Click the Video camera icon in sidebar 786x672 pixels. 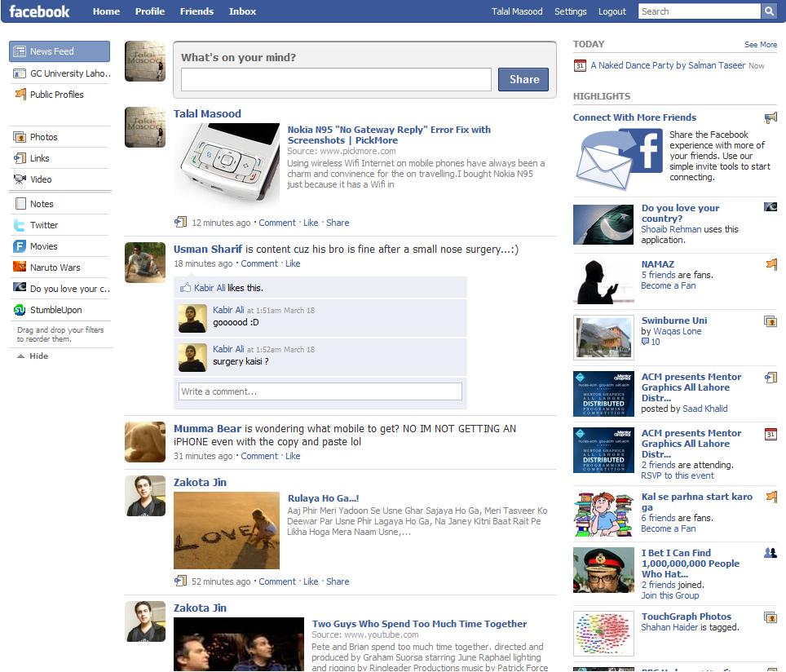click(20, 179)
